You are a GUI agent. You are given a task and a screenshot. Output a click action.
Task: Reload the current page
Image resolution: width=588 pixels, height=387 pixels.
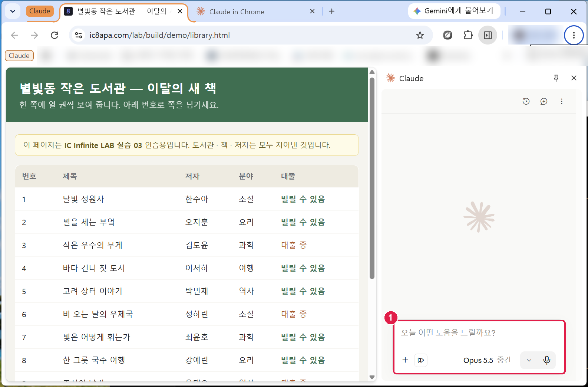click(54, 35)
